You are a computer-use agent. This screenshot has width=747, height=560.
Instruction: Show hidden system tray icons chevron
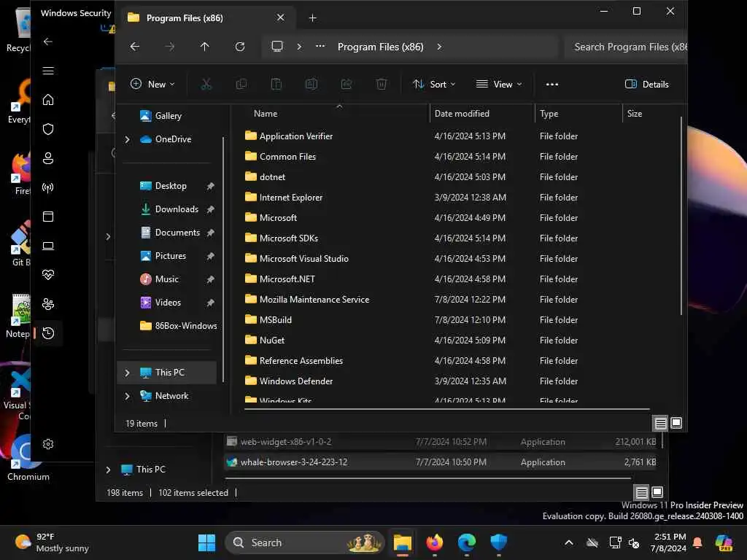(x=569, y=542)
